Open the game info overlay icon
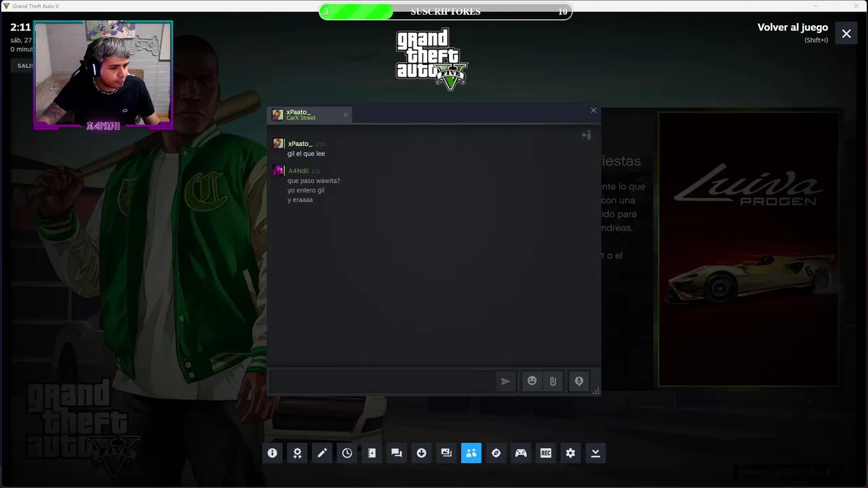 tap(272, 453)
